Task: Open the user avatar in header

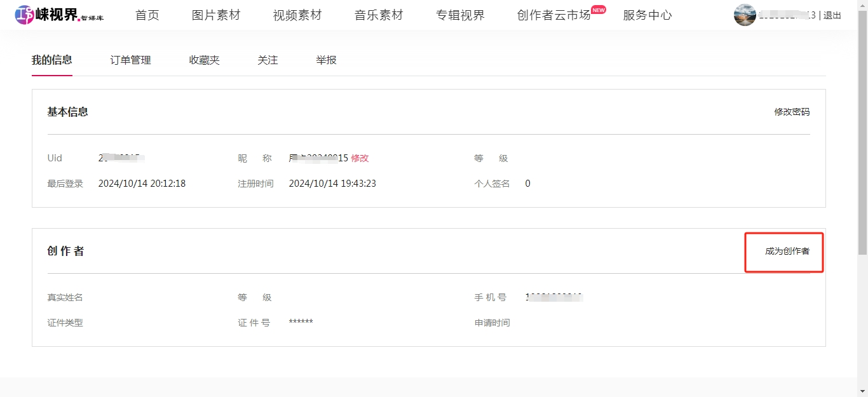Action: (745, 15)
